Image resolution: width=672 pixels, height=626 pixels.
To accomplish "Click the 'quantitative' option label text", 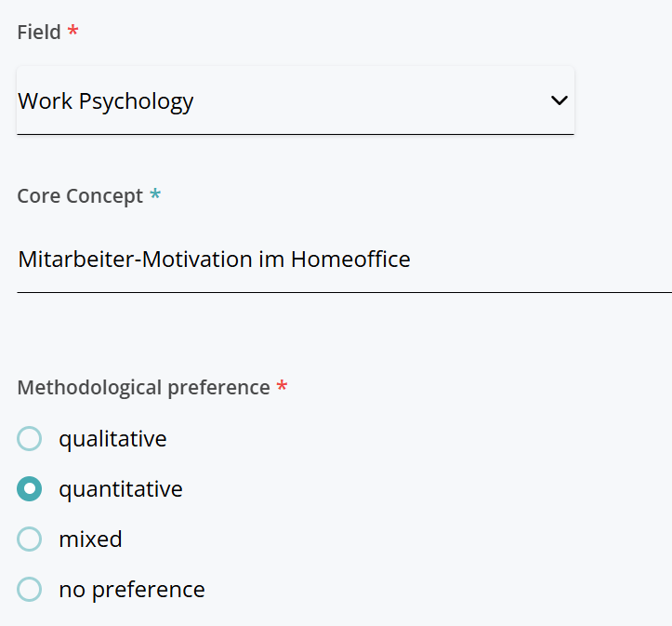I will [121, 488].
